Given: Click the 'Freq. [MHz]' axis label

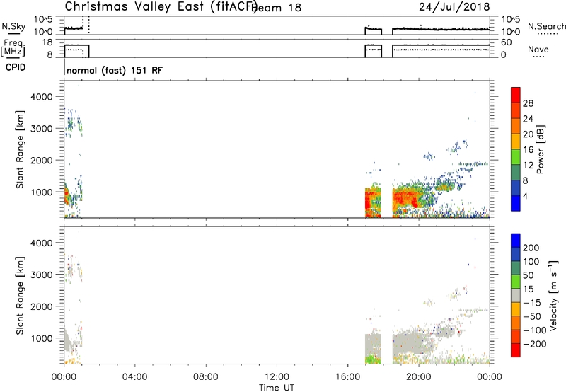Looking at the screenshot, I should 13,47.
